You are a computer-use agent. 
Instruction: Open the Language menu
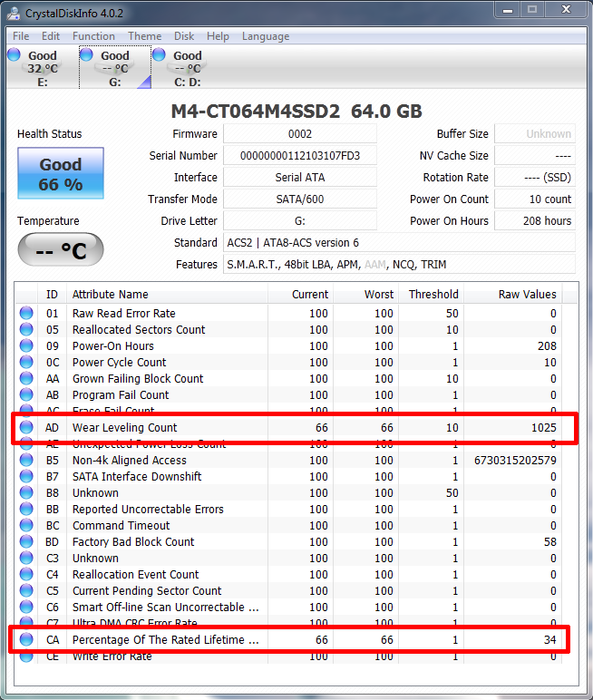266,36
